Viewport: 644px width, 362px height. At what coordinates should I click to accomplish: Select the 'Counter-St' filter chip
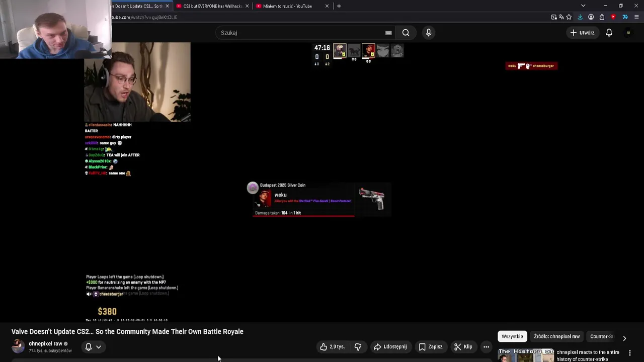coord(601,336)
